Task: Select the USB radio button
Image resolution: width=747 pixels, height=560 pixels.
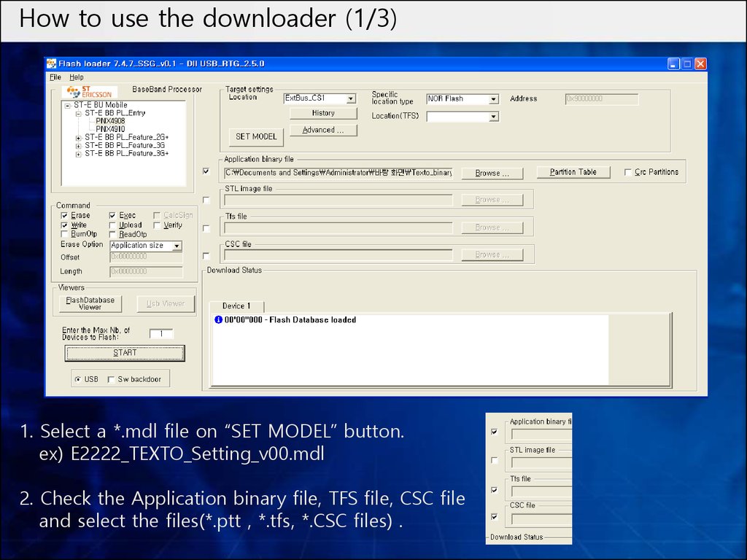Action: (77, 379)
